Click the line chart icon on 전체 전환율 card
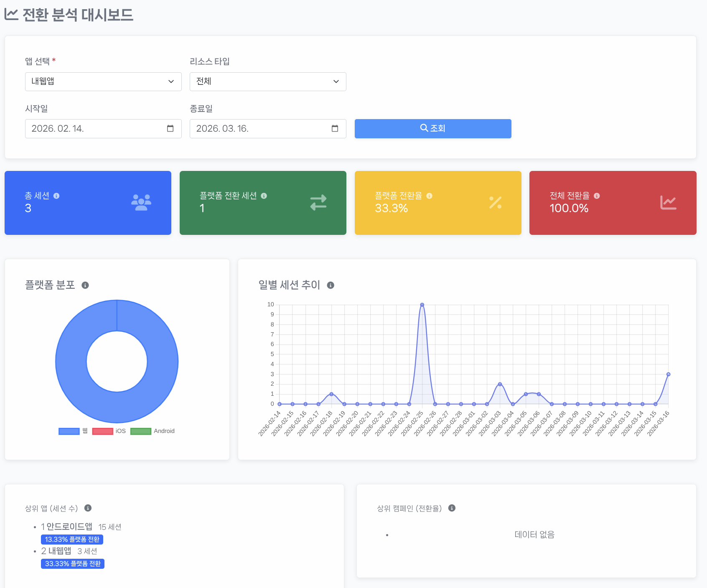The height and width of the screenshot is (588, 707). click(x=669, y=203)
